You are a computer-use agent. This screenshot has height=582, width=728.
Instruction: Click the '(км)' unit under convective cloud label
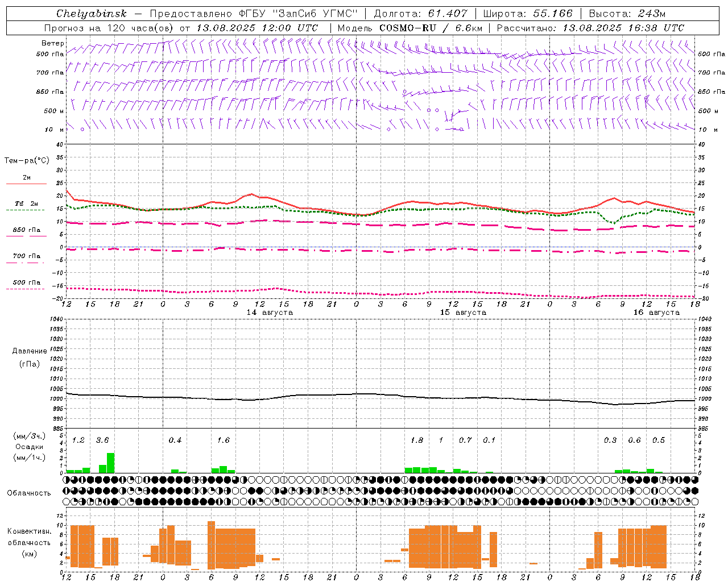click(x=30, y=554)
